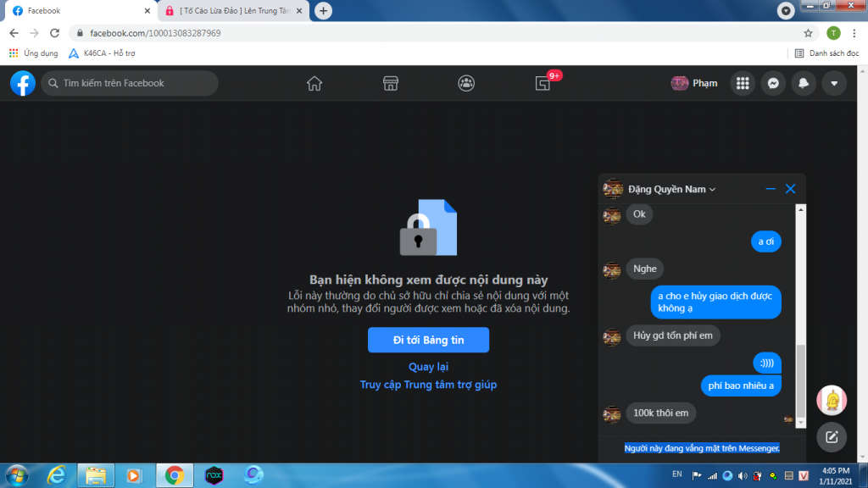
Task: Open Chrome tab search dropdown
Action: [787, 11]
